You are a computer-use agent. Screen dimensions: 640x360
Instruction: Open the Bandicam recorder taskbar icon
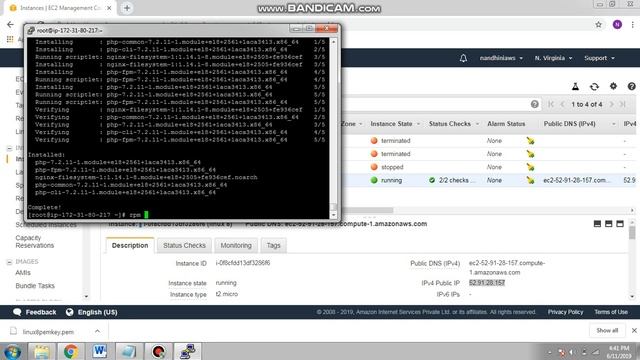click(x=158, y=351)
